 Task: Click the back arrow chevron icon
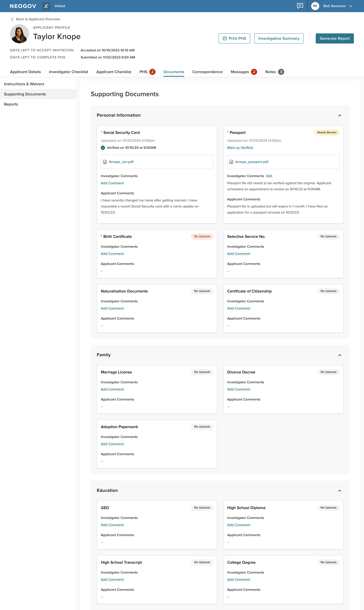pyautogui.click(x=12, y=19)
